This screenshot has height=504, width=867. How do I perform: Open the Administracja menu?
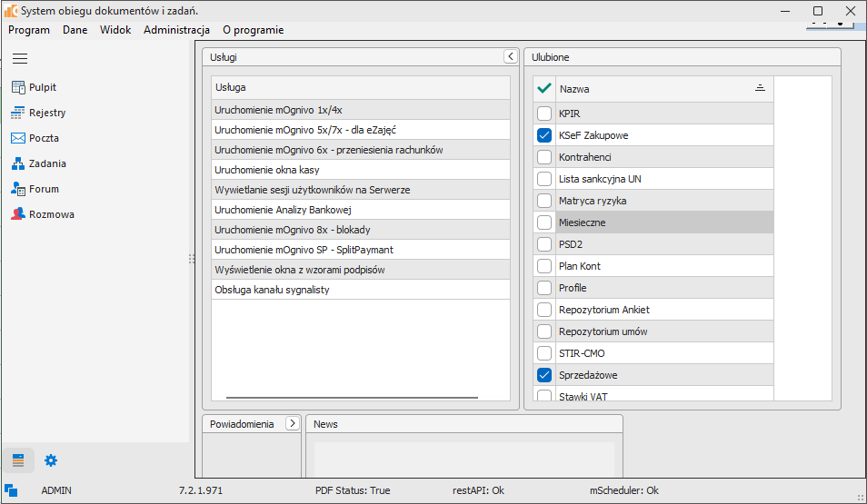point(176,30)
